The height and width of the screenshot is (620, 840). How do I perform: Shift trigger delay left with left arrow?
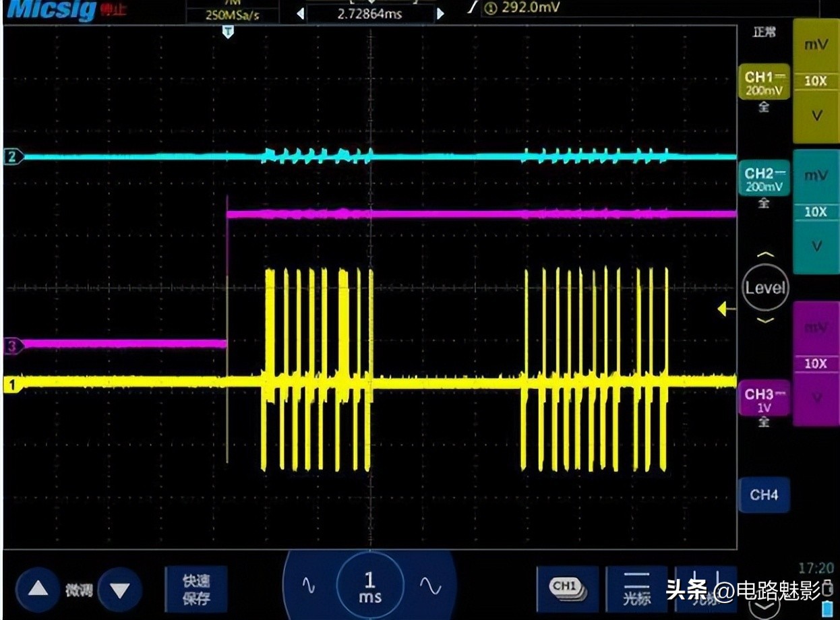click(301, 13)
